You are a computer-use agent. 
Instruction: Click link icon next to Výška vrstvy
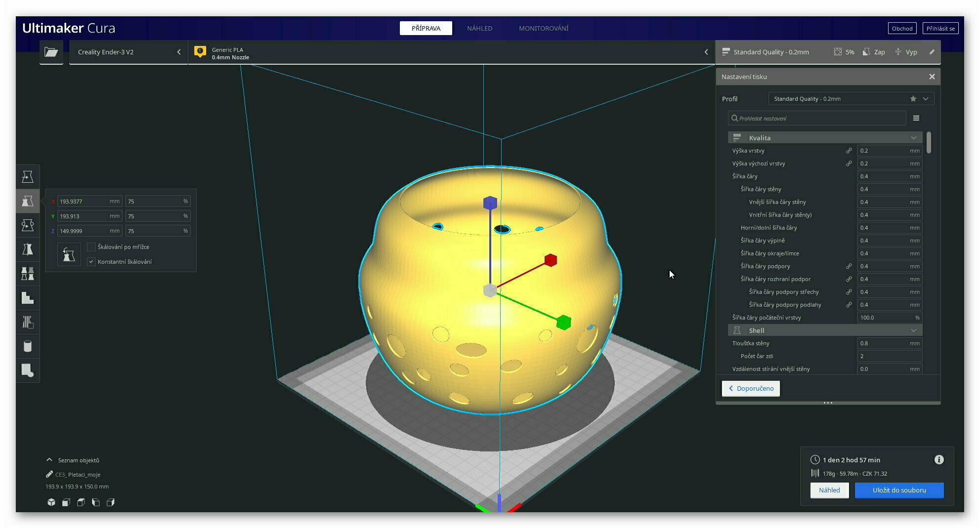[x=849, y=151]
